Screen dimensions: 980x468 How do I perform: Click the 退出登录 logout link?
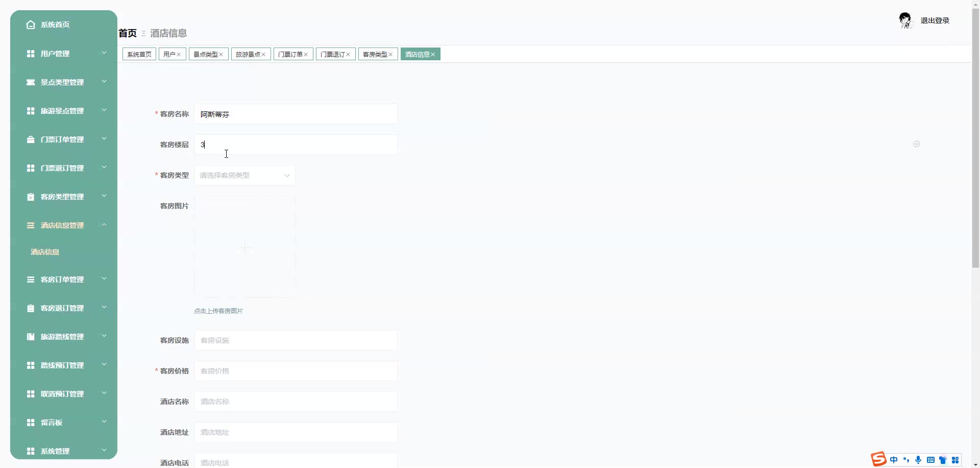point(935,20)
